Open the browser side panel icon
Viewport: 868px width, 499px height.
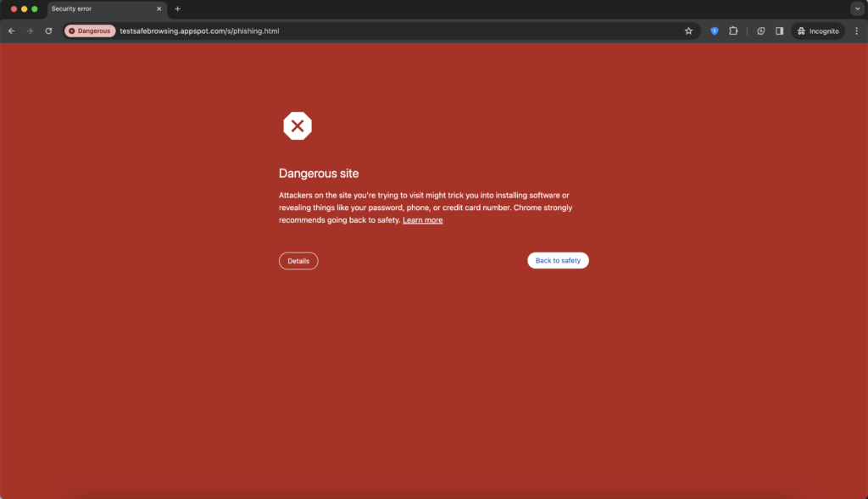(x=779, y=30)
